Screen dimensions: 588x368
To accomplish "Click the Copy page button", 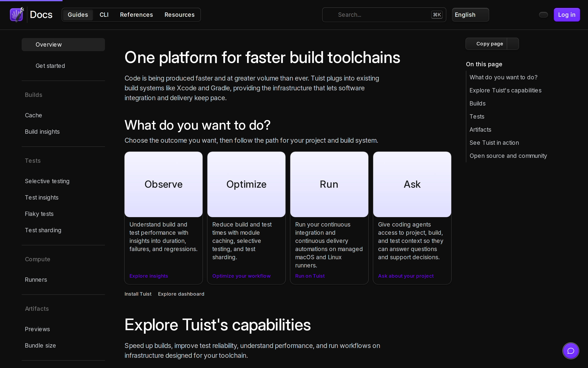I will pyautogui.click(x=487, y=44).
